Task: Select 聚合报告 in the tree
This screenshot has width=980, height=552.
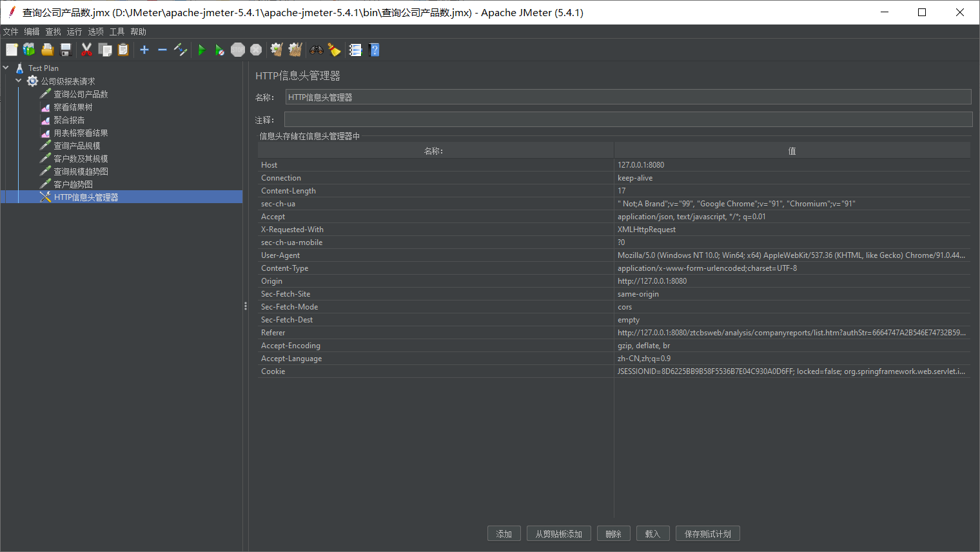Action: tap(69, 120)
